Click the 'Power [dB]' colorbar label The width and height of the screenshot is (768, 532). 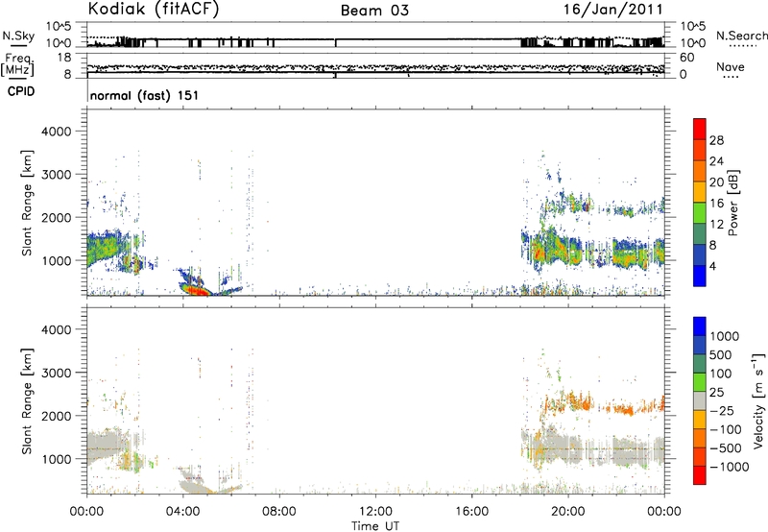pos(733,203)
